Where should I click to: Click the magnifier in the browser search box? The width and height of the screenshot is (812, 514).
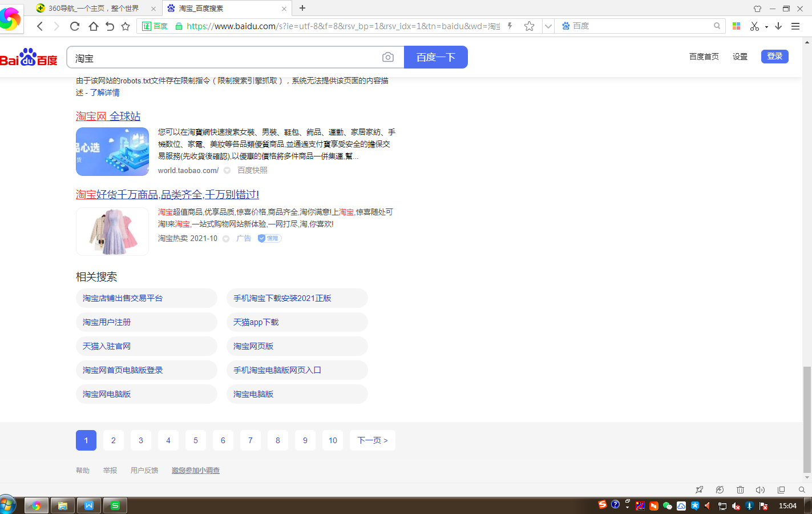[x=717, y=26]
